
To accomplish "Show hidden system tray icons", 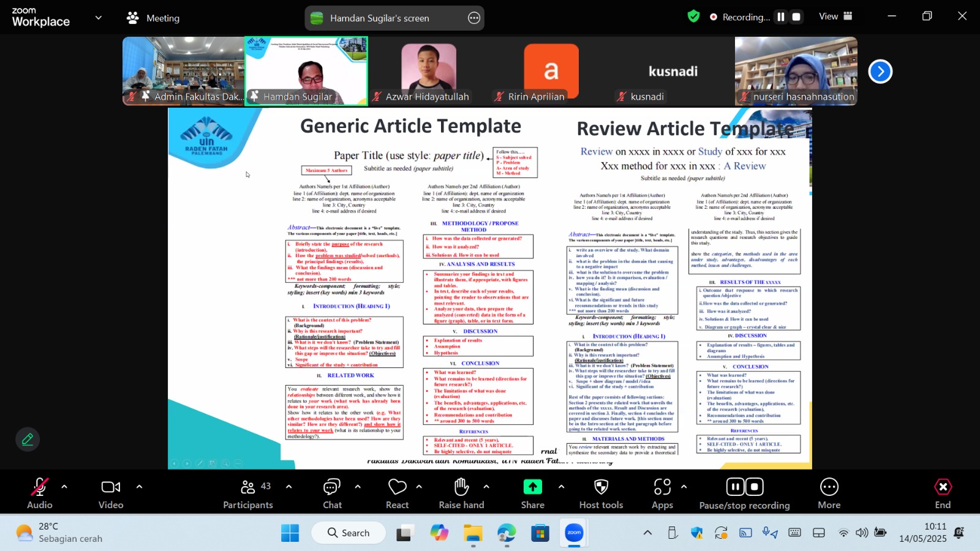I will coord(647,533).
